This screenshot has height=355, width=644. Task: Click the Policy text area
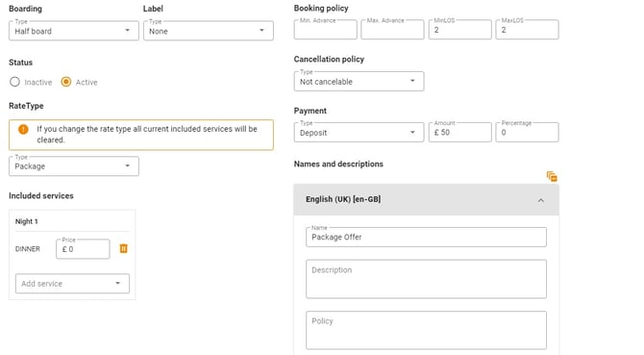[x=426, y=330]
